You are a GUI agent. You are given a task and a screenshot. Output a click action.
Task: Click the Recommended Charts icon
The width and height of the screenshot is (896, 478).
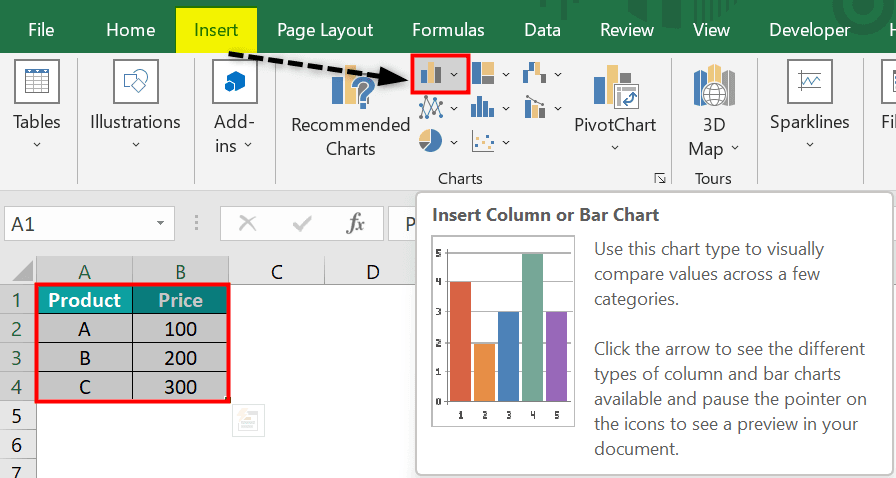pos(353,86)
